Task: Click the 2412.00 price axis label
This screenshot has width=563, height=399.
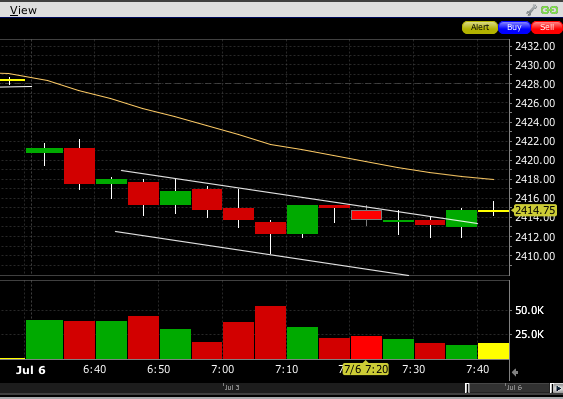Action: point(535,237)
